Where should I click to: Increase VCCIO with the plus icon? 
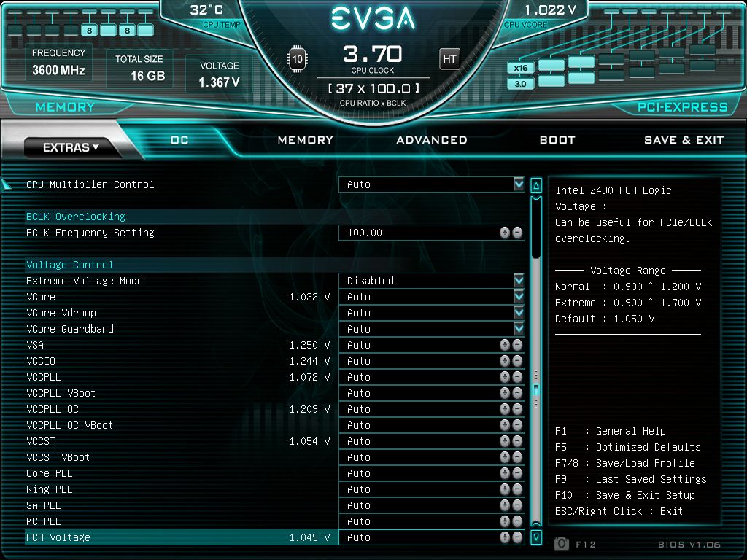coord(505,361)
